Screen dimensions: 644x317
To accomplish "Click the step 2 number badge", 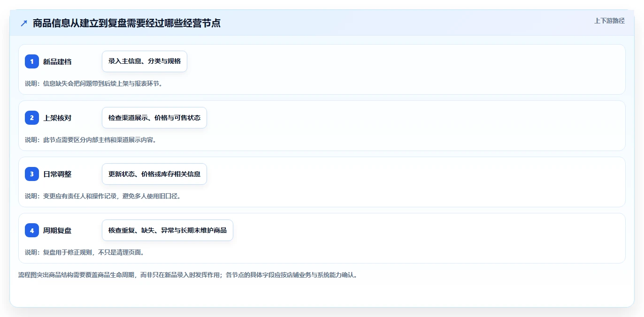I will tap(32, 118).
